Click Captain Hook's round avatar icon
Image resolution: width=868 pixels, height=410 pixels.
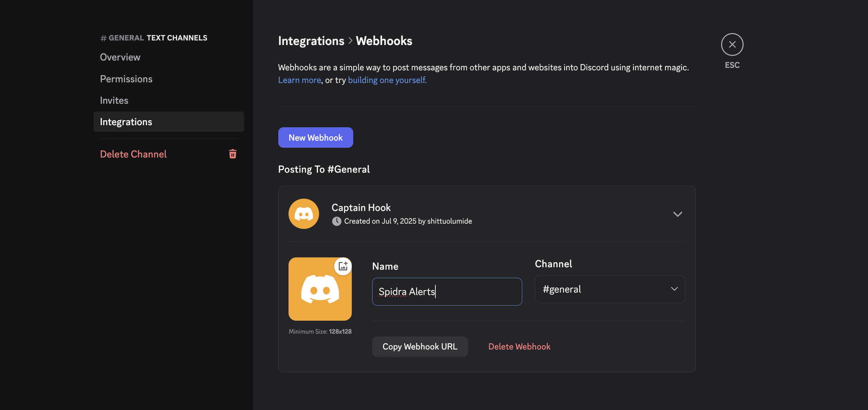304,213
